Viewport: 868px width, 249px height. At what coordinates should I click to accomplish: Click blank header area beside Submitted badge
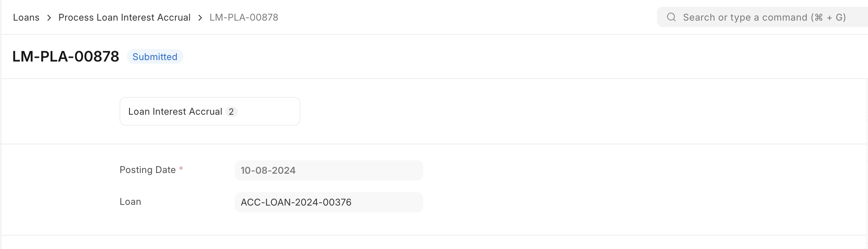pos(434,57)
